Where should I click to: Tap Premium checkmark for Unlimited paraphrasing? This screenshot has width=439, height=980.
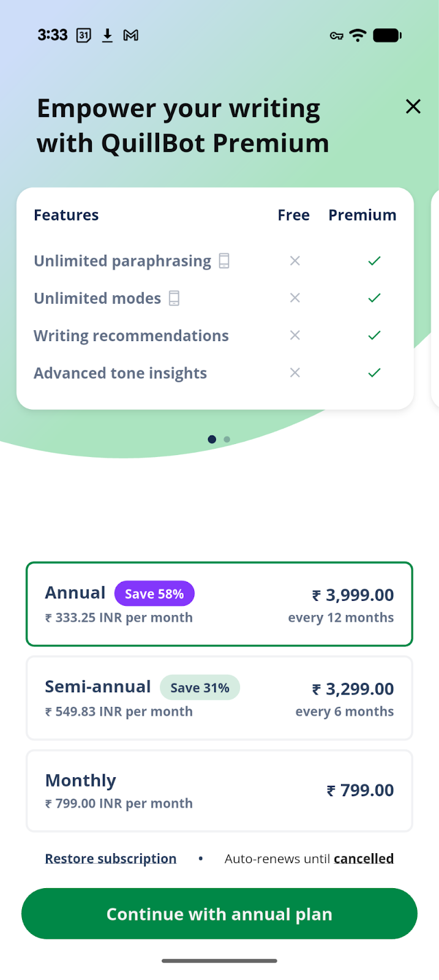[374, 261]
